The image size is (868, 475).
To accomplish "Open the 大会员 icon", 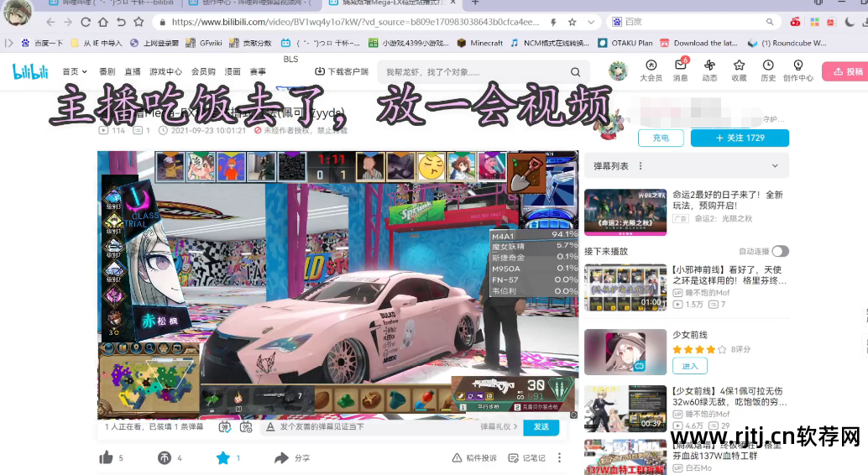I will [651, 71].
